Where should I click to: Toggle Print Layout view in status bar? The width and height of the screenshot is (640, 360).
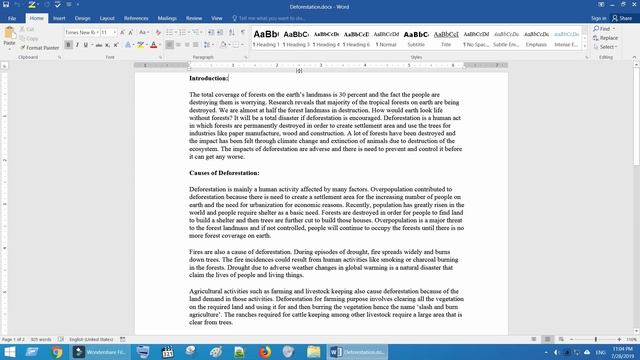[x=547, y=339]
